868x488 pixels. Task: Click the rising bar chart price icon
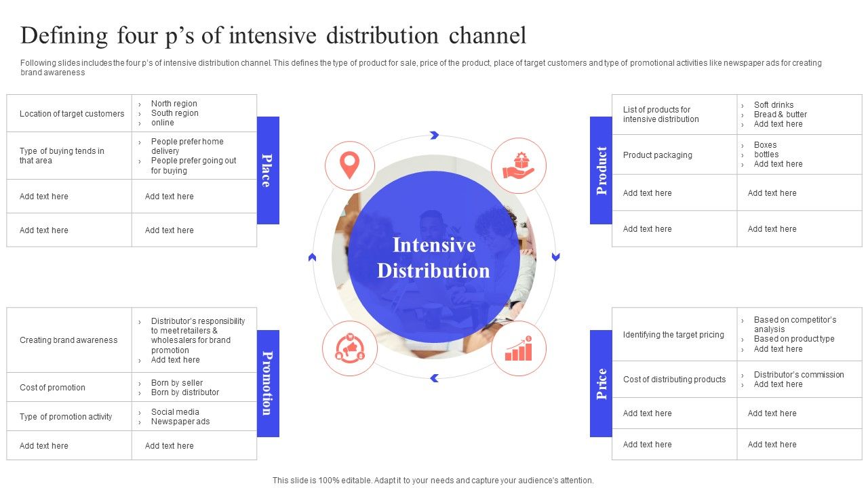click(518, 349)
